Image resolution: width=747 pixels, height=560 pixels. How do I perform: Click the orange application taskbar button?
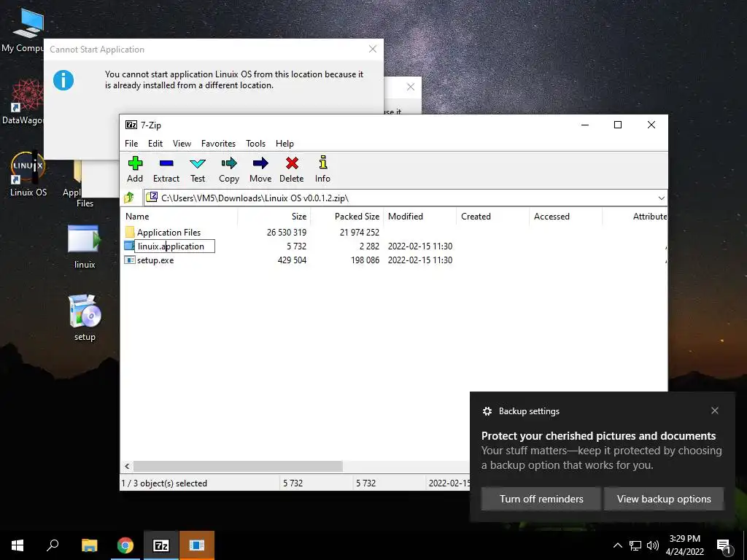point(197,545)
